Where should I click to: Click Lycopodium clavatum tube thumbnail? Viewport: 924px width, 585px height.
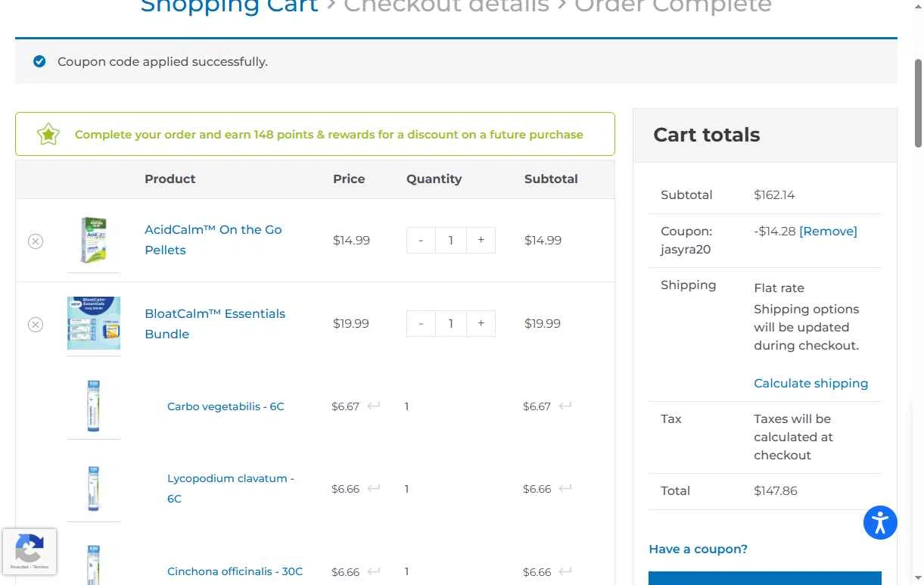point(94,489)
